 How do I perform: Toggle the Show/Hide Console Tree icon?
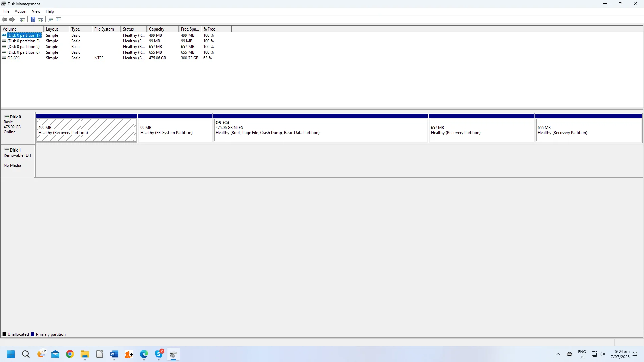22,20
